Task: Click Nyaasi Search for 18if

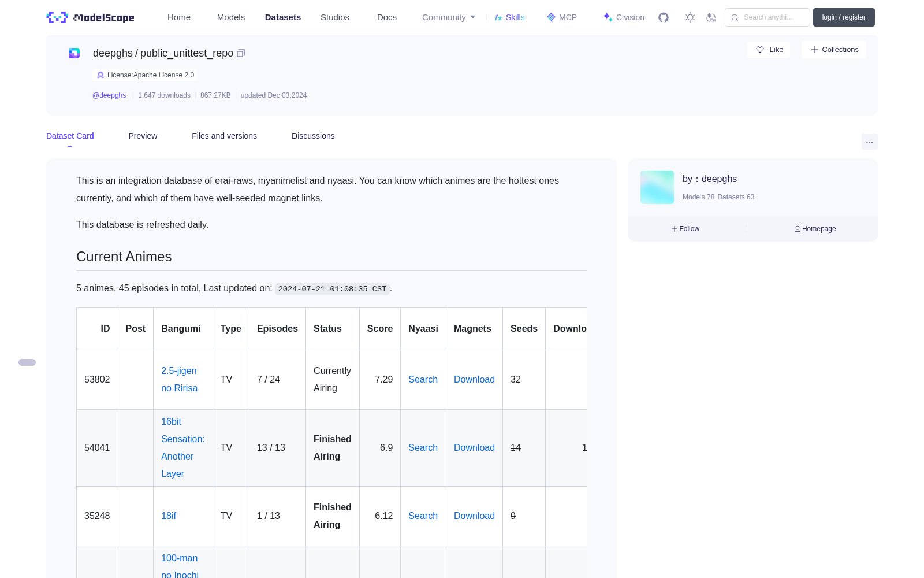Action: point(423,516)
